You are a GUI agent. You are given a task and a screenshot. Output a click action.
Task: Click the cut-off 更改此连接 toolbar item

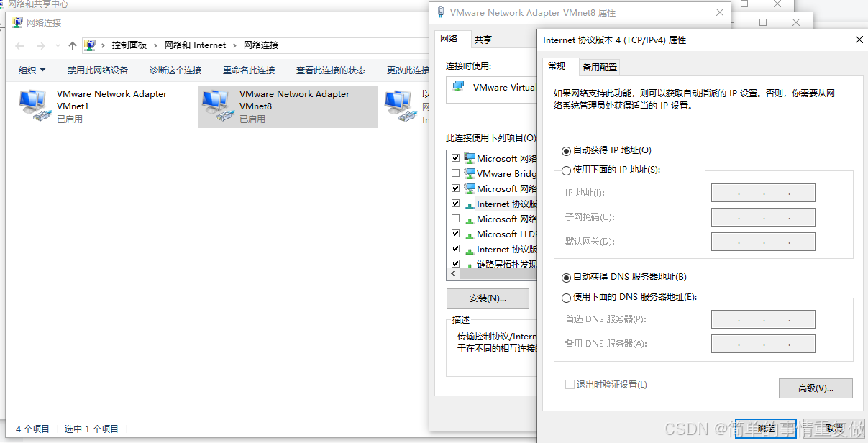408,70
